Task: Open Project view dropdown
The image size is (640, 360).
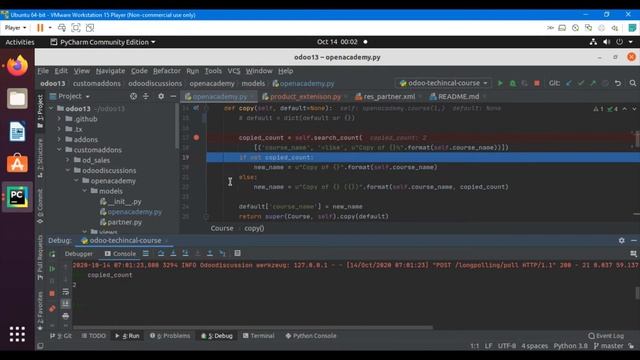Action: 69,96
